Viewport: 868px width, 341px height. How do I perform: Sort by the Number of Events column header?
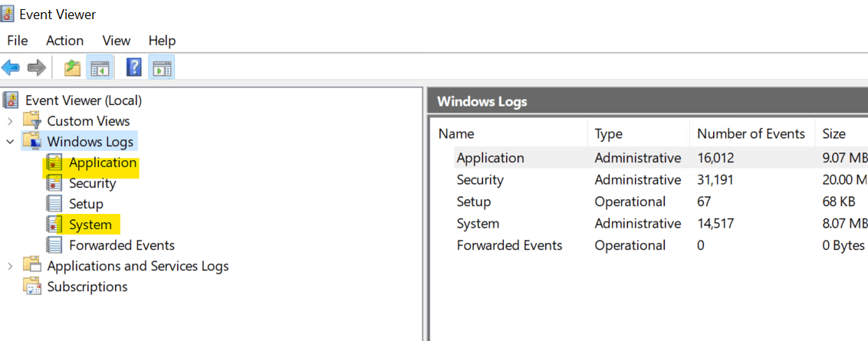(751, 133)
